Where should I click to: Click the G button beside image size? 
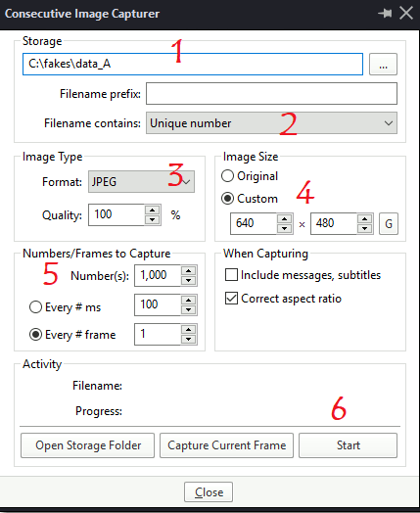(389, 224)
